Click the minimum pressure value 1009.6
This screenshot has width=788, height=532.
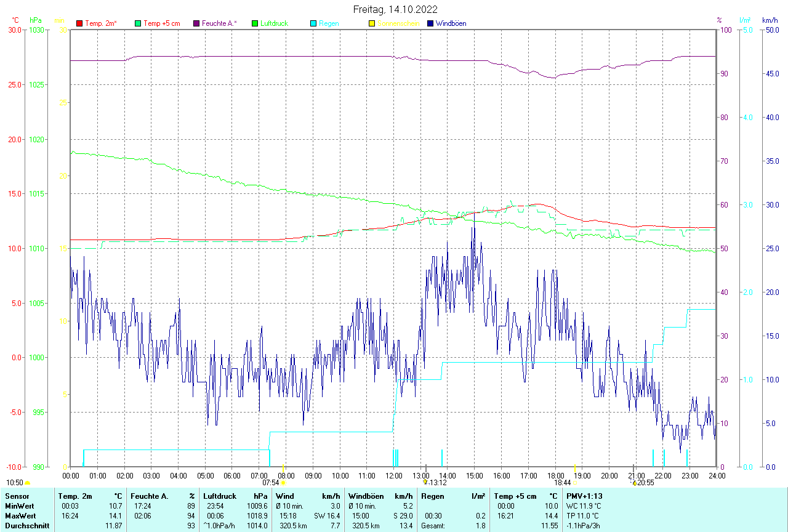pos(257,506)
